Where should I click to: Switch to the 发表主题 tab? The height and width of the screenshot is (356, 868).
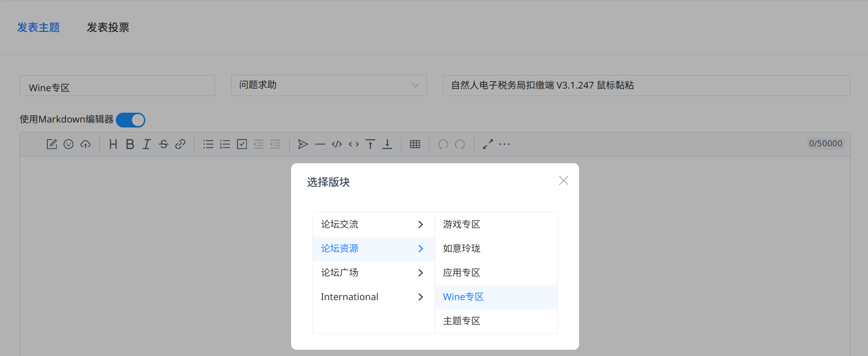click(38, 27)
